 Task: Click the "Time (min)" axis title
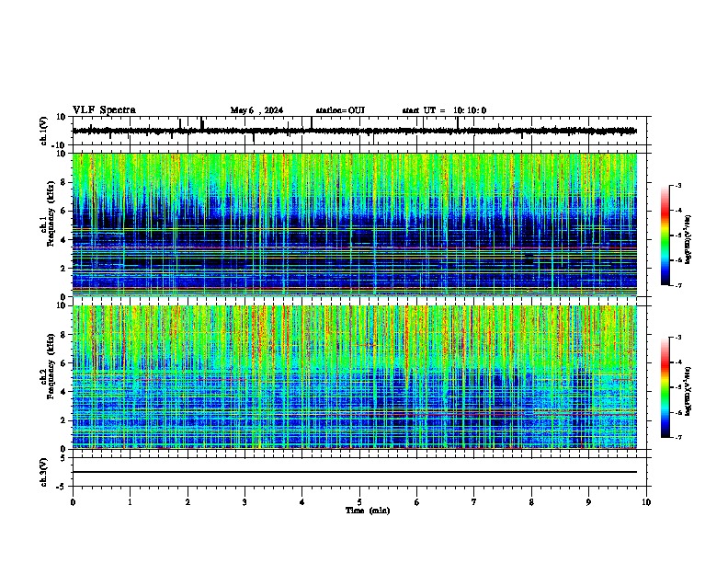pos(368,511)
